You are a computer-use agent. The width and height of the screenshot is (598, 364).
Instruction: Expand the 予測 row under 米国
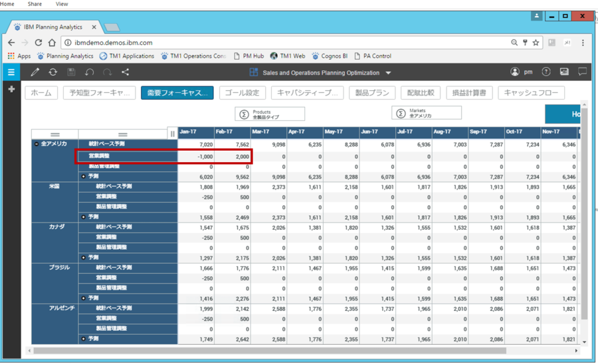click(x=83, y=217)
